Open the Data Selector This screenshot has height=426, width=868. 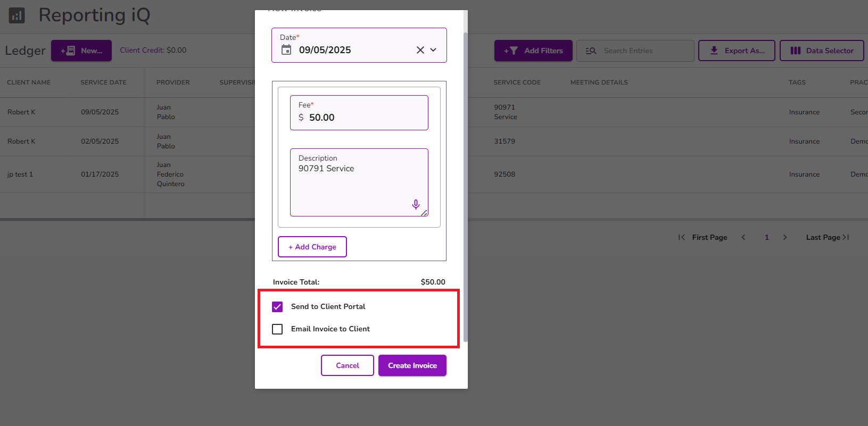click(x=822, y=51)
